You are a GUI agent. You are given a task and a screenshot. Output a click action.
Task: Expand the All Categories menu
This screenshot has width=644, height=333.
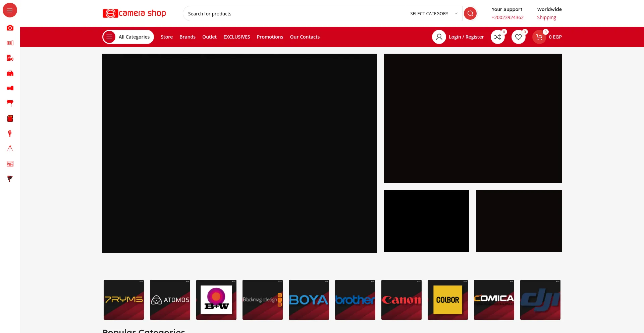128,37
